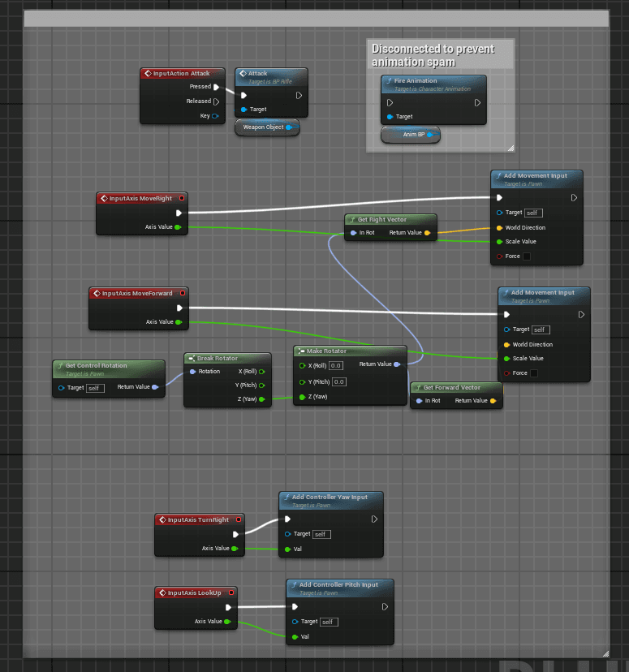Select the Add Controller Yaw Input node header
Image resolution: width=629 pixels, height=672 pixels.
pos(331,500)
